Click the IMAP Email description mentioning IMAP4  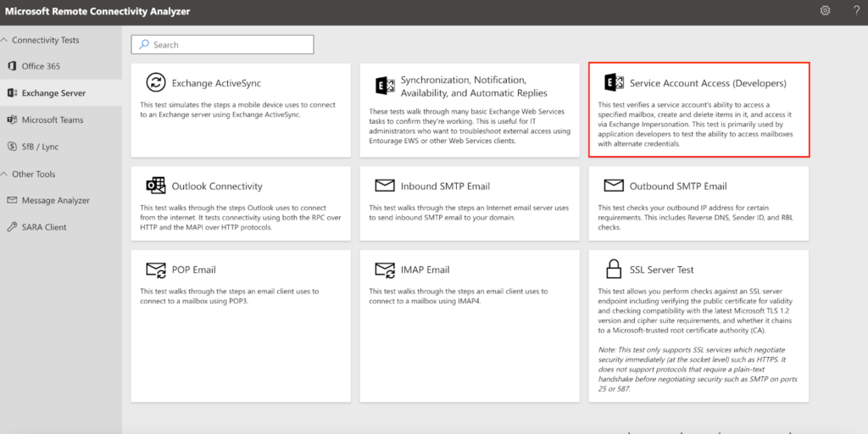click(x=459, y=296)
